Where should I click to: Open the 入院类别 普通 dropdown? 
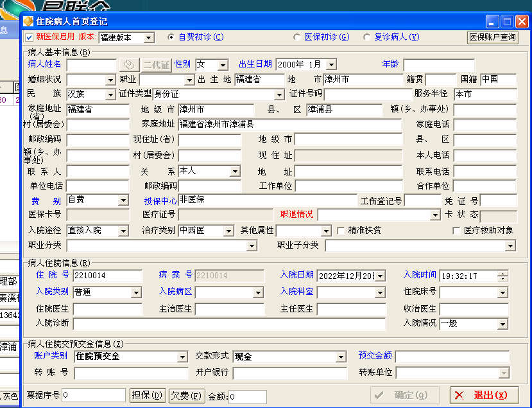click(x=136, y=292)
